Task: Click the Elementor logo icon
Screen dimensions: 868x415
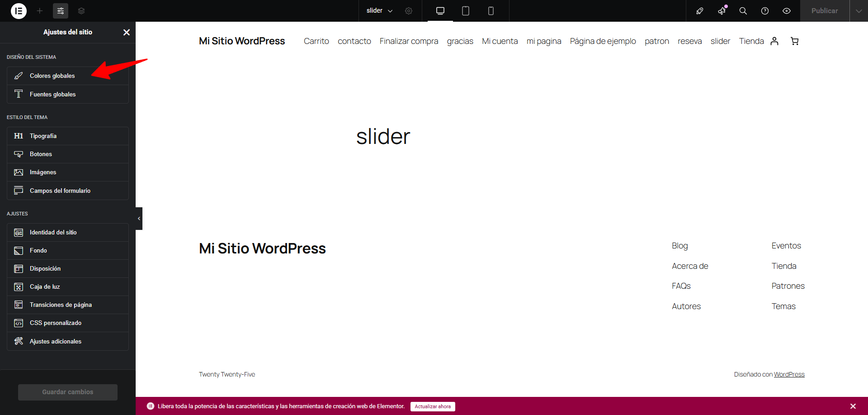Action: [x=19, y=11]
